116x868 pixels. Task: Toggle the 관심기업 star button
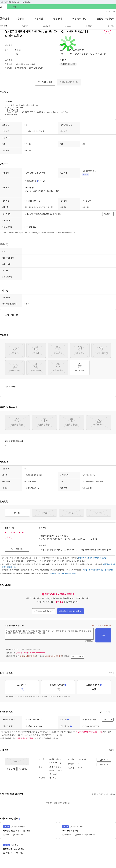(x=11, y=769)
